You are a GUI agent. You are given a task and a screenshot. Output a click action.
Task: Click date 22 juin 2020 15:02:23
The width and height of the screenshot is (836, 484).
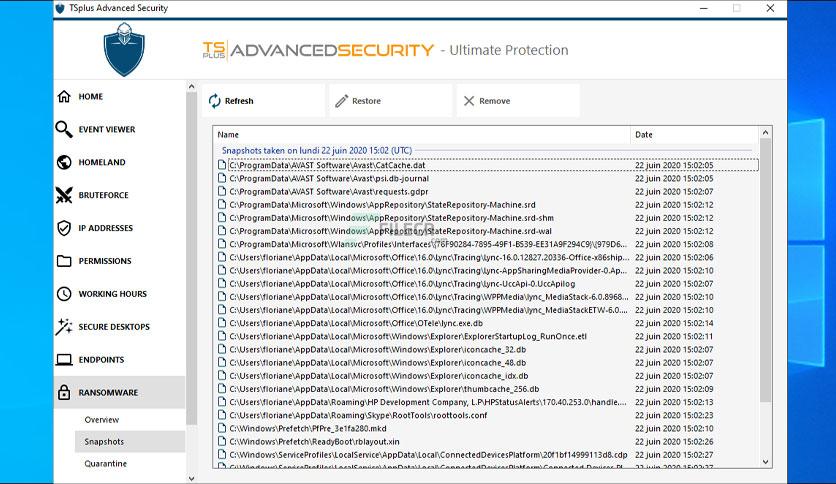click(674, 415)
